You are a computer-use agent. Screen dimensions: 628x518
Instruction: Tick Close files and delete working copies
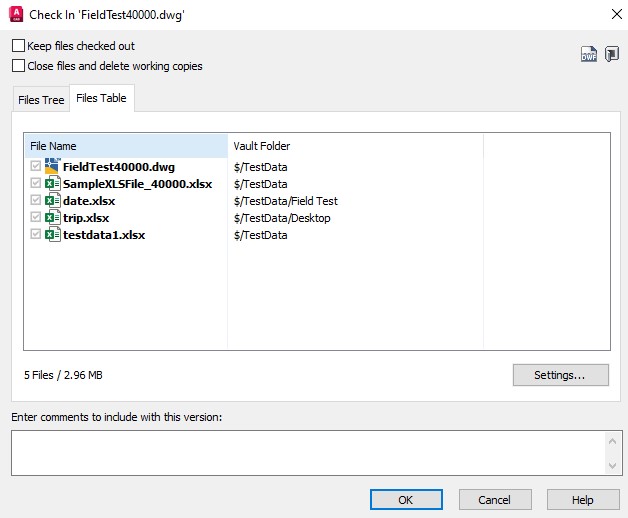tap(18, 66)
